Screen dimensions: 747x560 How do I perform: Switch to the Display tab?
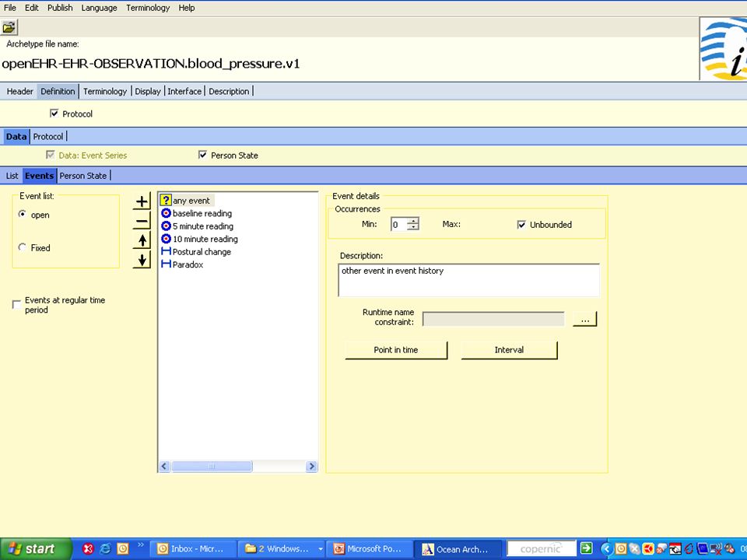[x=148, y=91]
